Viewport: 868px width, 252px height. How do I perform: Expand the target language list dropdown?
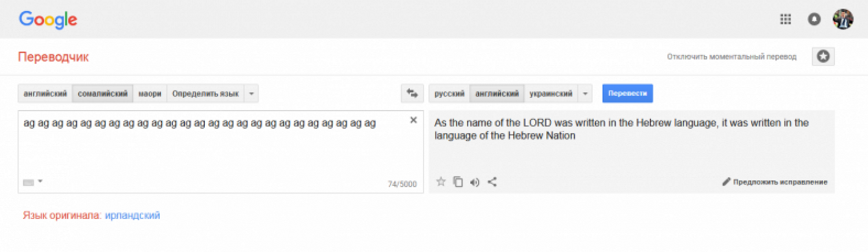pos(585,93)
